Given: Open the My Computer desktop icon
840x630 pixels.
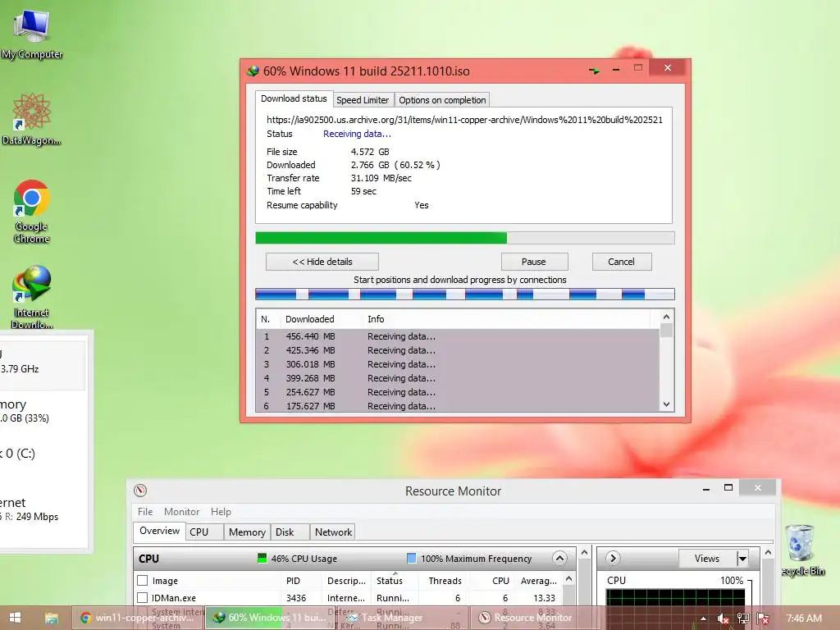Looking at the screenshot, I should [x=32, y=34].
